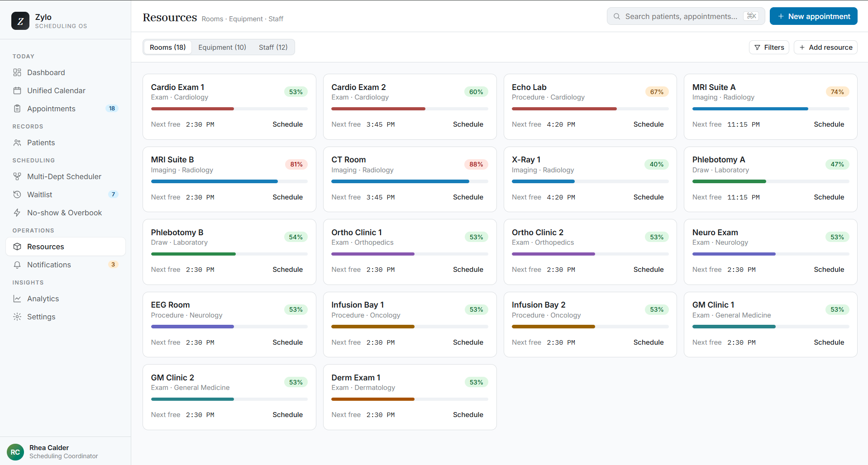Viewport: 868px width, 465px height.
Task: Click the GM Clinic 2 card title
Action: tap(172, 378)
